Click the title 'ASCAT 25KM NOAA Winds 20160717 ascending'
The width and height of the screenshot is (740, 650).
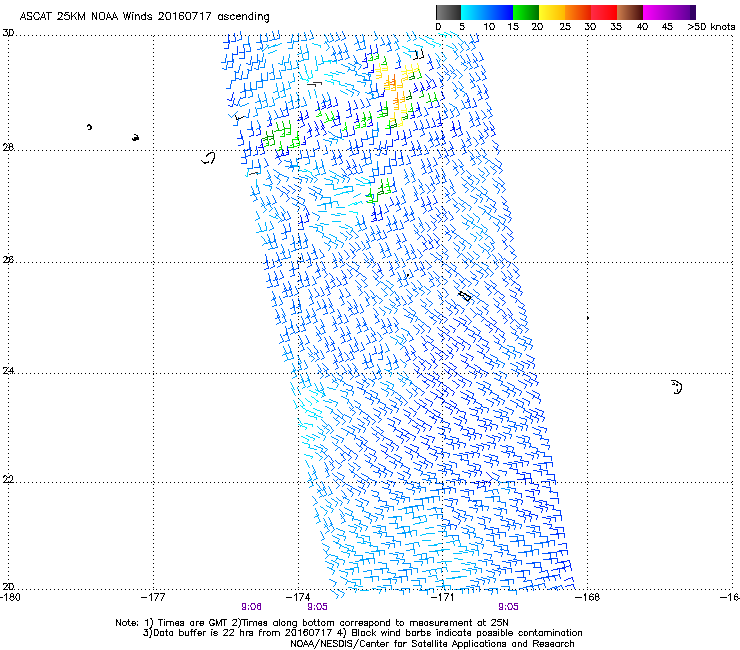click(144, 17)
